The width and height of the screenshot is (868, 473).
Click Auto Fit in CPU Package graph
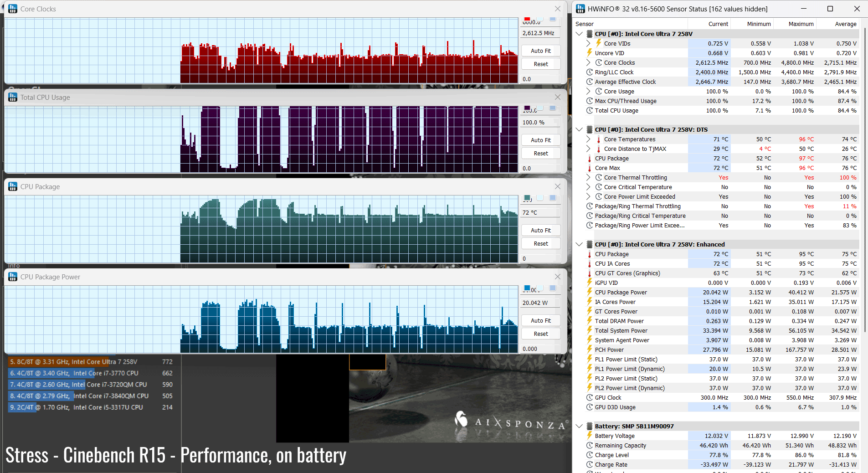[x=541, y=230]
